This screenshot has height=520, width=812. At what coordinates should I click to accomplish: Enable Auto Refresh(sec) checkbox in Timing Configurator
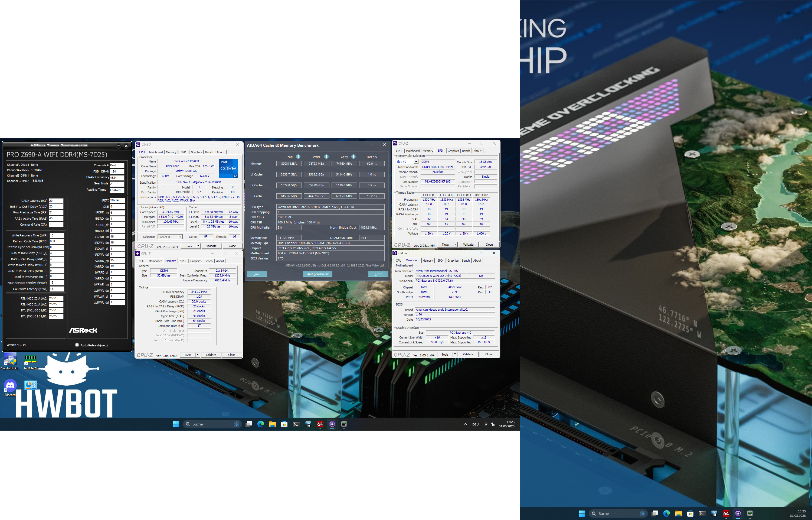(77, 345)
